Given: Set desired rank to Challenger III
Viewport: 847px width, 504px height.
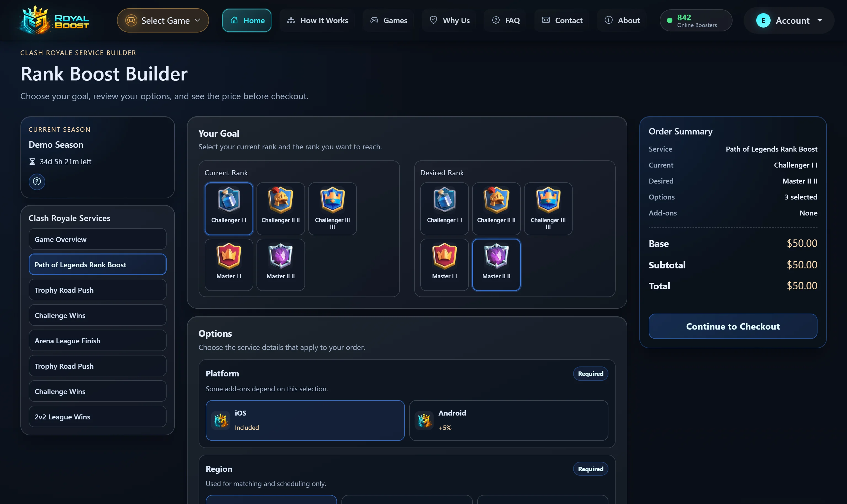Looking at the screenshot, I should [548, 209].
